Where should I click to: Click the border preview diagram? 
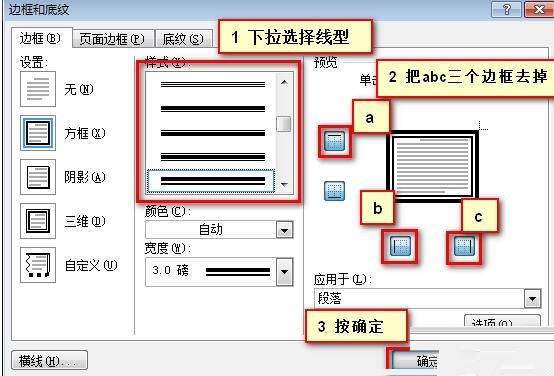(432, 166)
